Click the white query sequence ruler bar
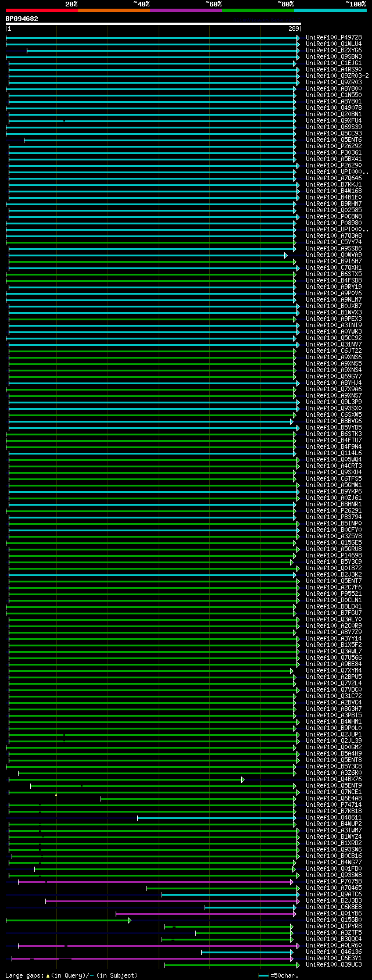The height and width of the screenshot is (980, 372). pyautogui.click(x=153, y=24)
